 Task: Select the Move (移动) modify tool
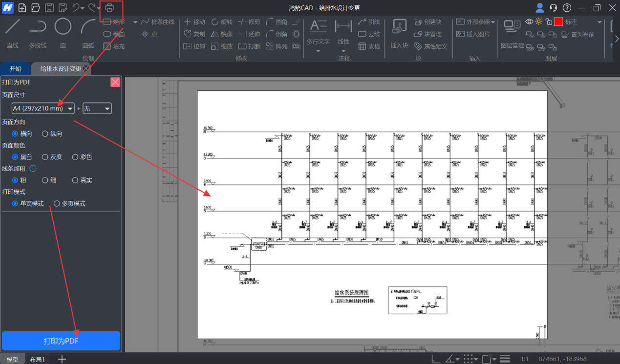(194, 22)
